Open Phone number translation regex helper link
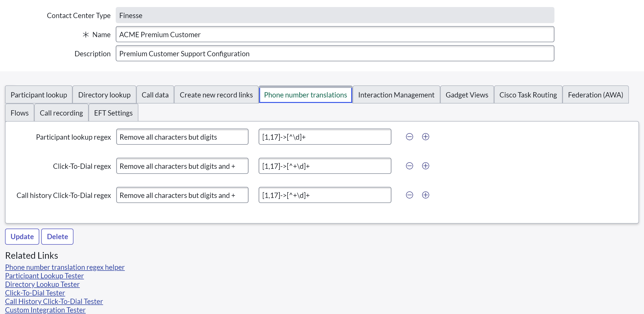This screenshot has width=644, height=314. point(65,267)
